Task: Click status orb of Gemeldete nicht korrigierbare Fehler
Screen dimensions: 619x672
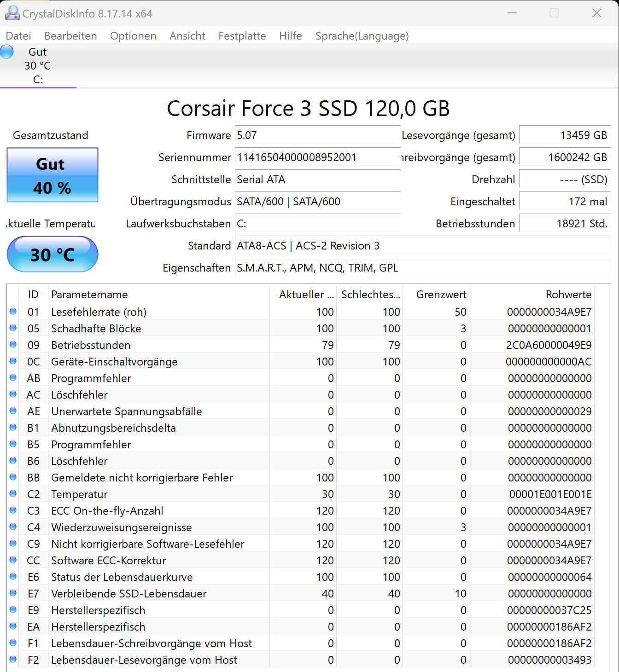Action: 13,477
